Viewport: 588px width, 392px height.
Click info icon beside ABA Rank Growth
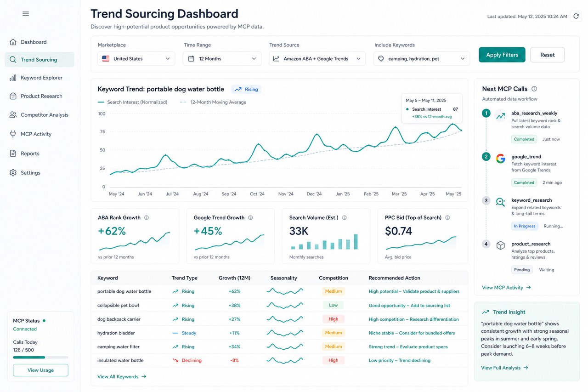click(x=147, y=218)
